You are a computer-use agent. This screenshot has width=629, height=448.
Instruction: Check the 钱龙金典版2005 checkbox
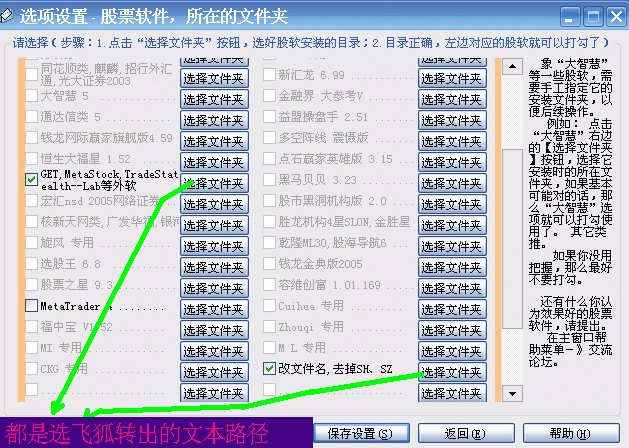tap(269, 264)
